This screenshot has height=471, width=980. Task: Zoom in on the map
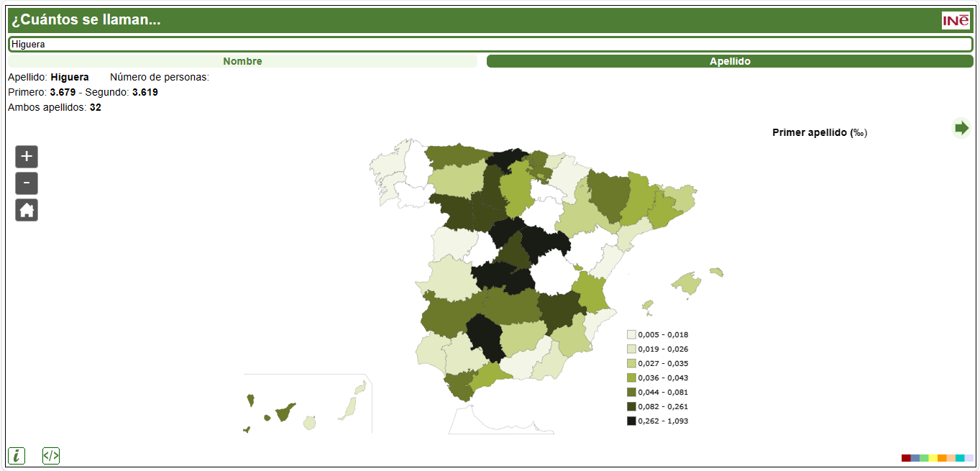[x=27, y=156]
